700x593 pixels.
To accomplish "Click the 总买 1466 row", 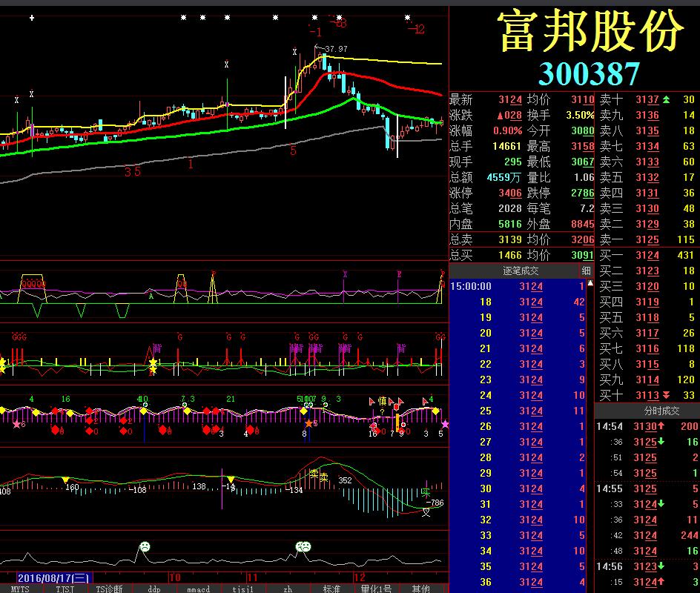I will 522,255.
